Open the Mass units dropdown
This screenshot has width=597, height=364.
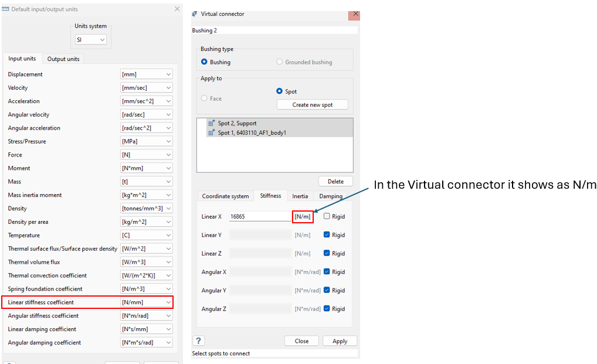pos(147,182)
